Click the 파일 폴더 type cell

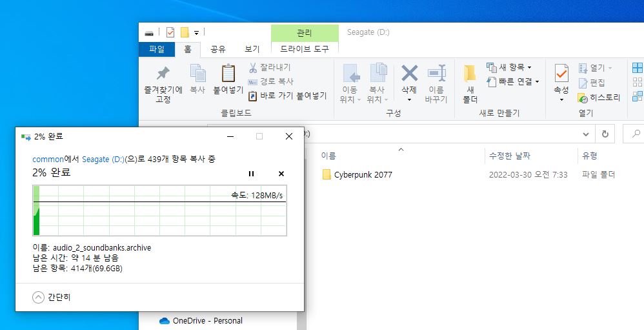coord(598,174)
